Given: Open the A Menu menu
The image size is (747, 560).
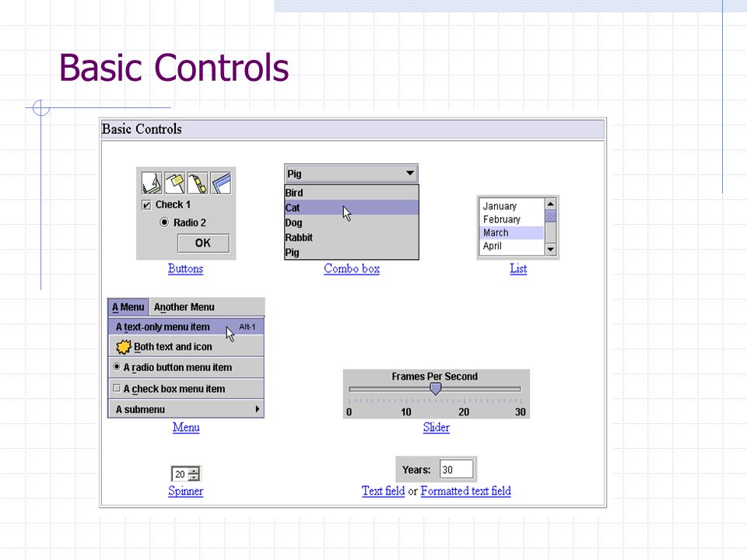Looking at the screenshot, I should pos(128,307).
